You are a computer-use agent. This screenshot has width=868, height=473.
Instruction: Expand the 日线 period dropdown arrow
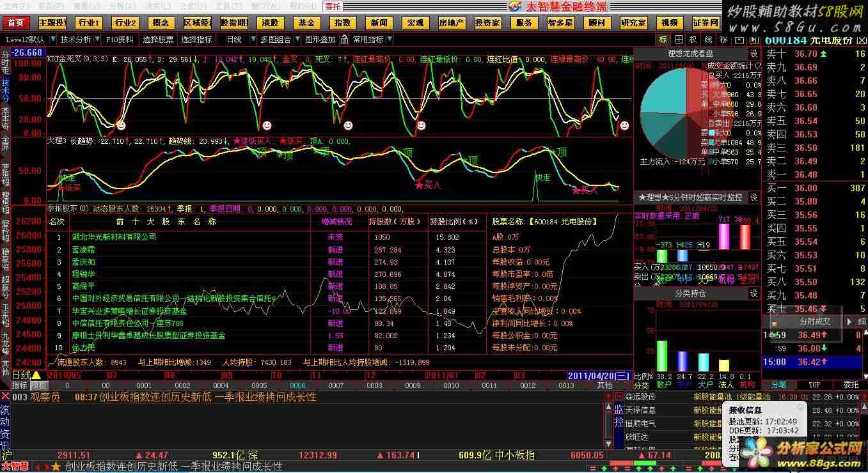click(253, 40)
